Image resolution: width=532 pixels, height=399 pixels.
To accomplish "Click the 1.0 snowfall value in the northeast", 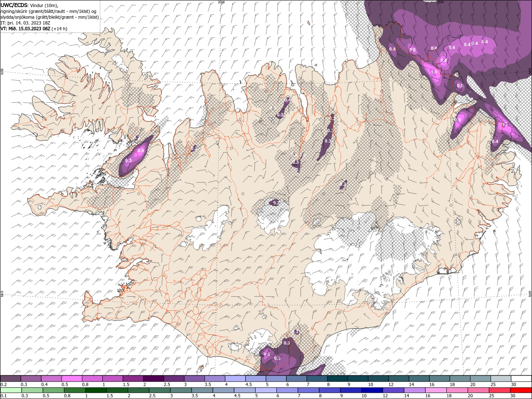I will click(434, 72).
